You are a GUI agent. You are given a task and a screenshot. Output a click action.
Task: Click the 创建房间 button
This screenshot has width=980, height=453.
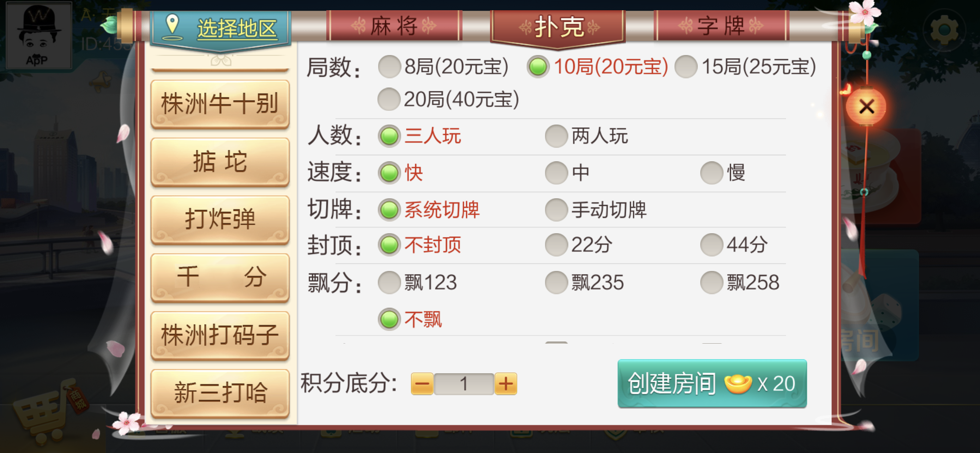click(x=712, y=383)
